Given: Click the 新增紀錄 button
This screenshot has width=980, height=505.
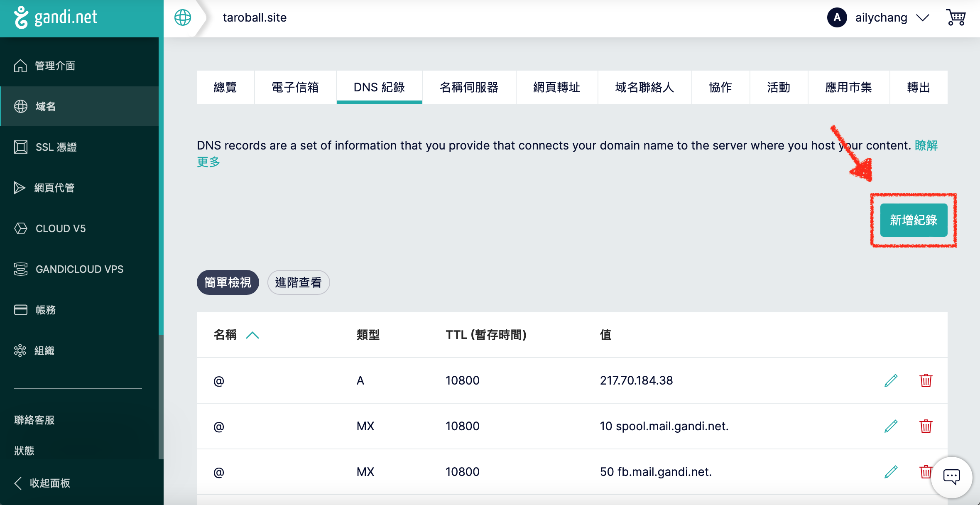Looking at the screenshot, I should tap(914, 220).
